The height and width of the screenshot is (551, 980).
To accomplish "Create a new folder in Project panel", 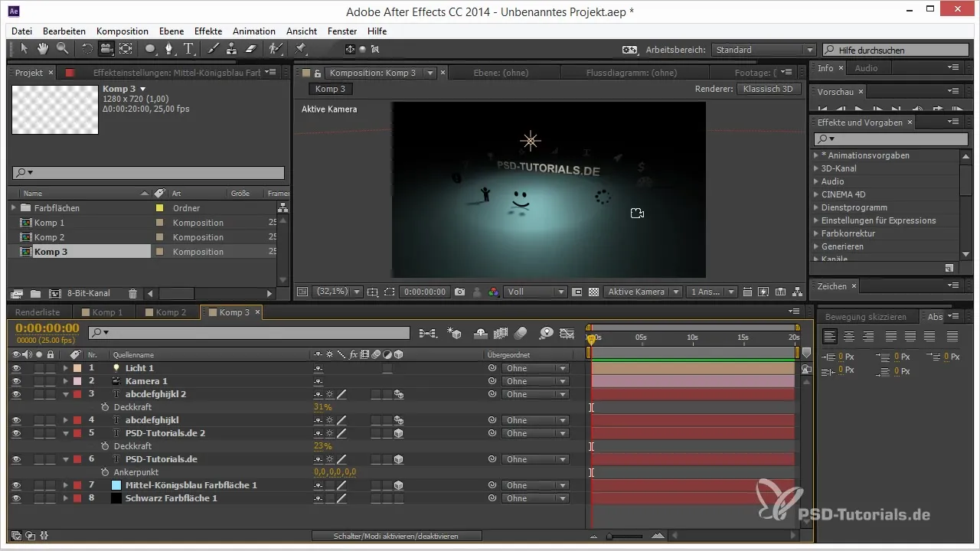I will [35, 293].
